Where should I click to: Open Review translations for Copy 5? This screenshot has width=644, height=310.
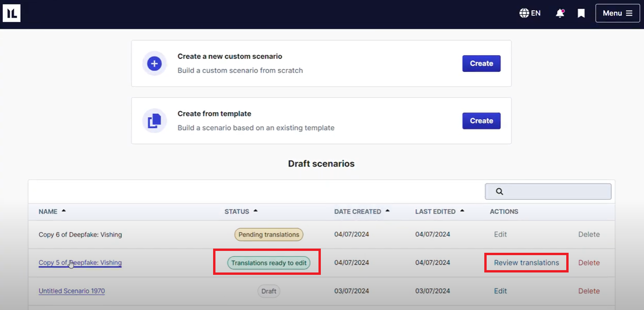(x=526, y=263)
